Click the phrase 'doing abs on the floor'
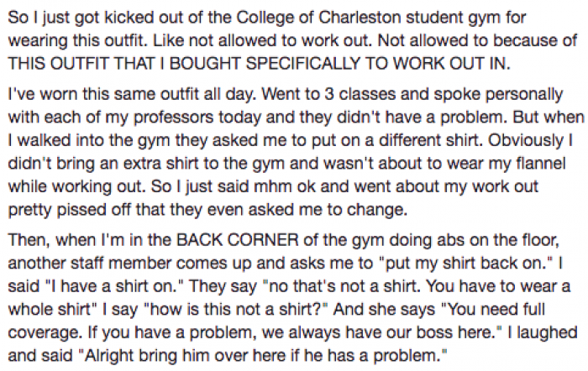The width and height of the screenshot is (588, 371). click(474, 241)
